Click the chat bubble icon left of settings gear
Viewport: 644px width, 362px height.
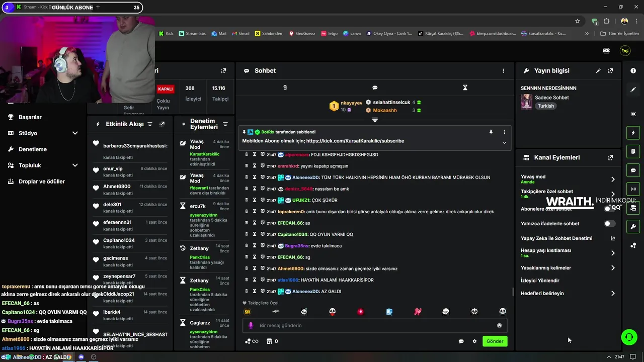(461, 341)
